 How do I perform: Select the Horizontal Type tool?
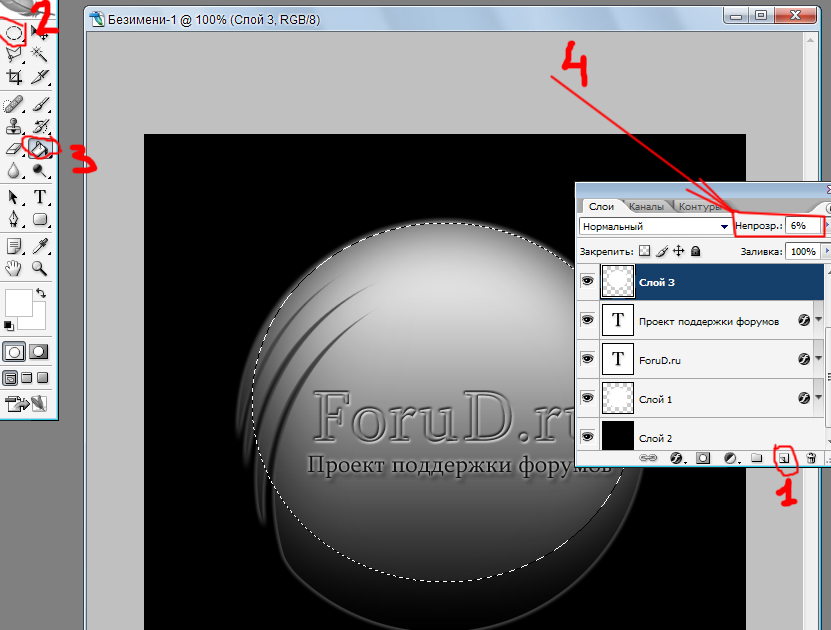pos(40,196)
